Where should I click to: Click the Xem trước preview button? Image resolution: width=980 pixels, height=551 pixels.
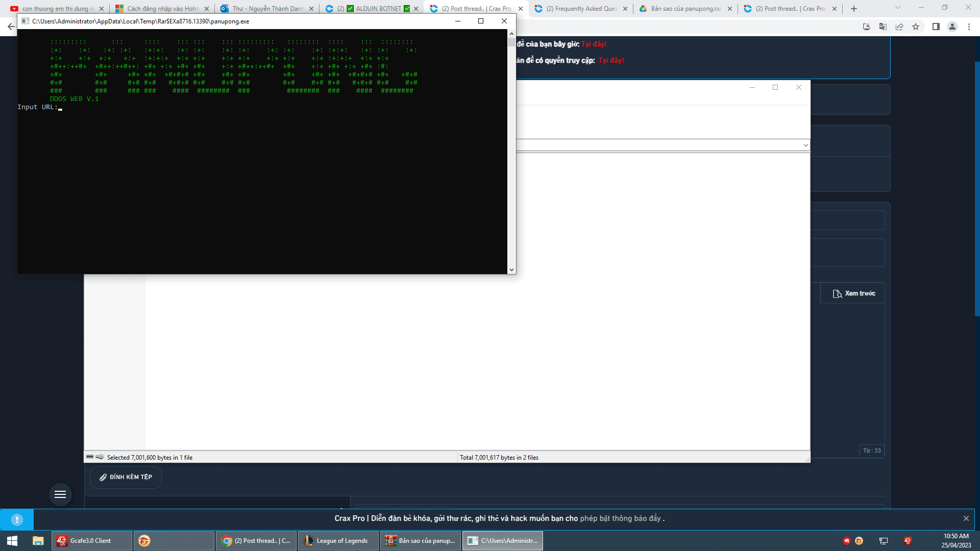pyautogui.click(x=853, y=293)
